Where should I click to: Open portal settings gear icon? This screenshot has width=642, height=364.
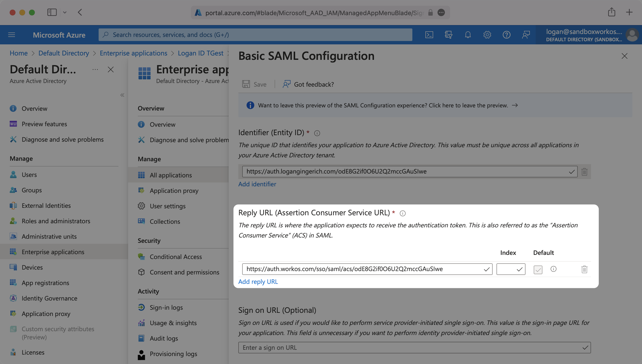click(x=487, y=35)
